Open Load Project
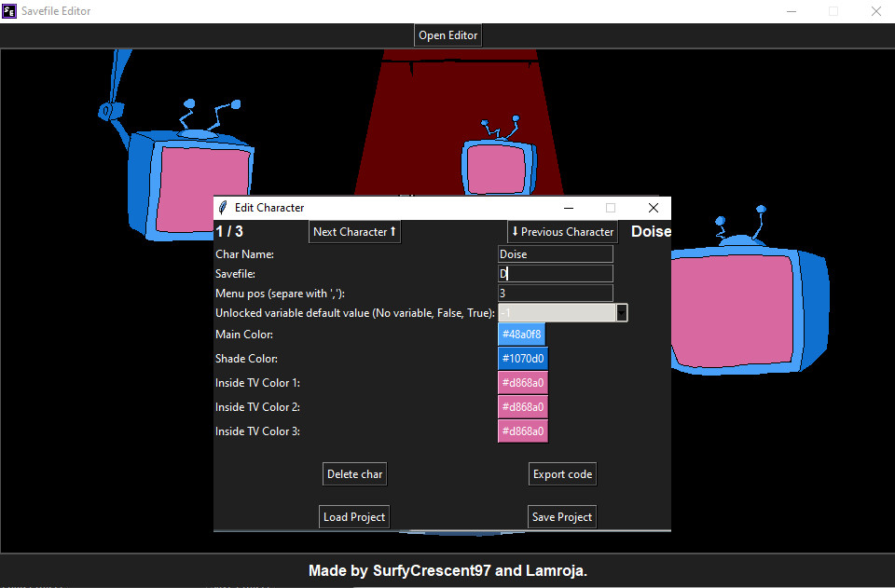The height and width of the screenshot is (588, 895). (x=354, y=517)
